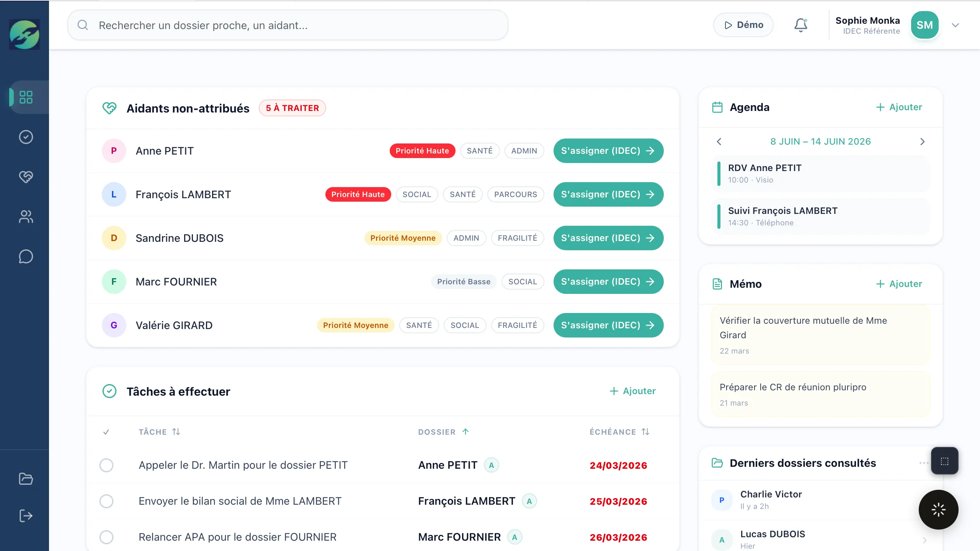Click the D avatar of Sandrine DUBOIS
Screen dimensions: 980x551
[114, 238]
